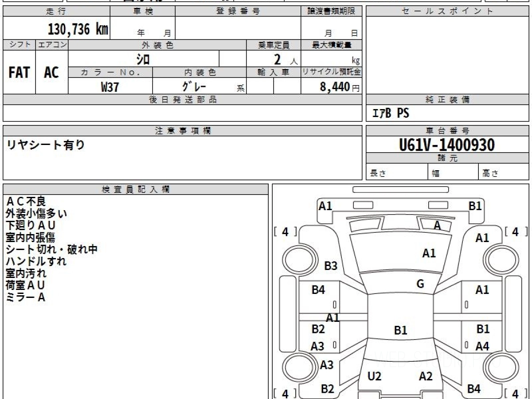Select the note 室内内張傷
The width and height of the screenshot is (532, 399).
(x=30, y=237)
